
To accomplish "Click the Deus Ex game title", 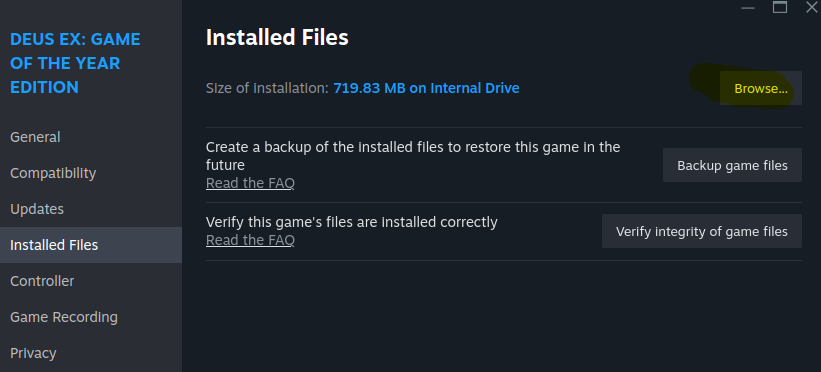I will [x=75, y=63].
